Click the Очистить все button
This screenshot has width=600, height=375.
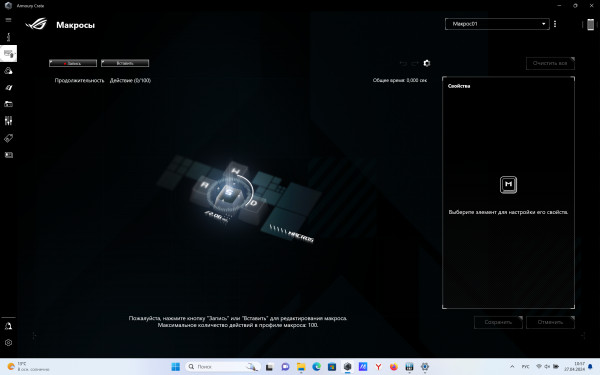(550, 63)
